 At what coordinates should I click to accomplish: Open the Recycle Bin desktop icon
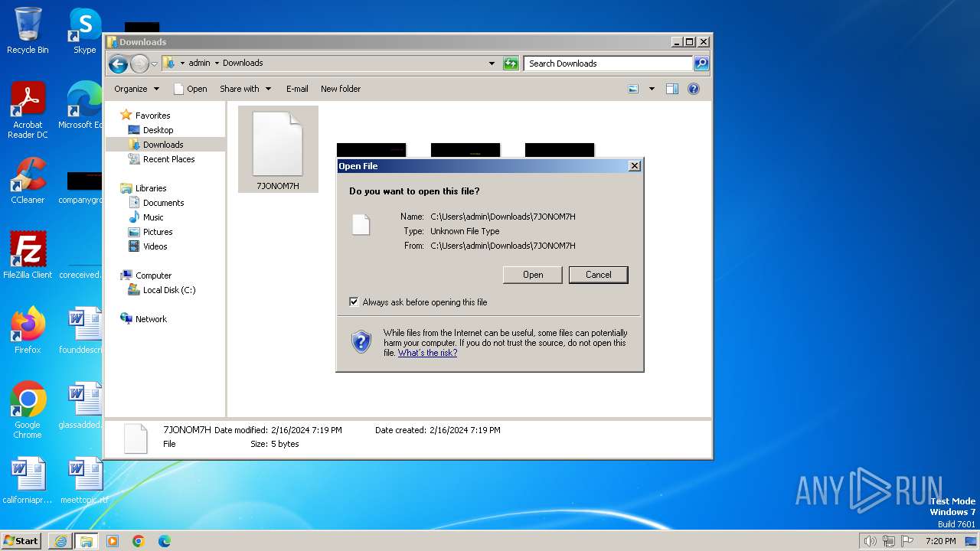[28, 31]
